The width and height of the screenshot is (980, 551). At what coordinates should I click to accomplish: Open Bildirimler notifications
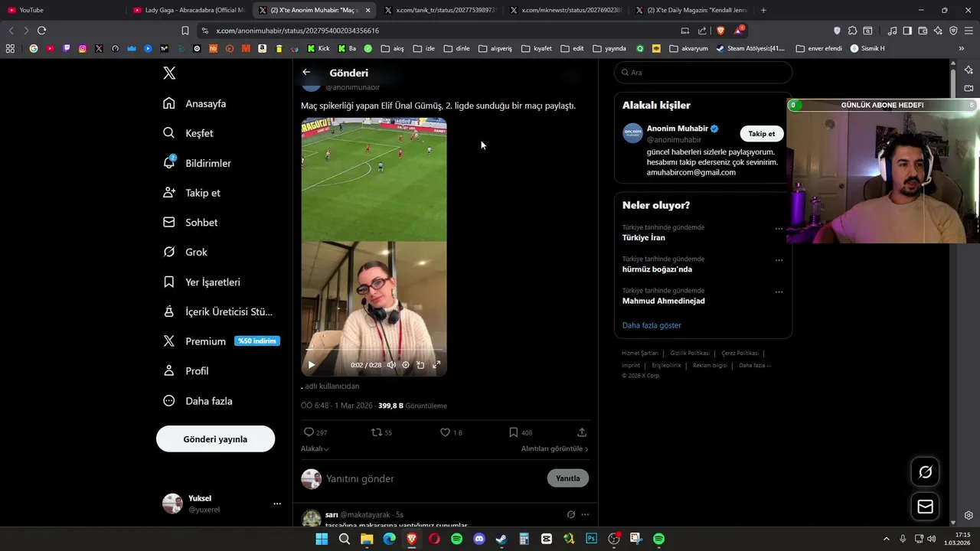[x=197, y=163]
